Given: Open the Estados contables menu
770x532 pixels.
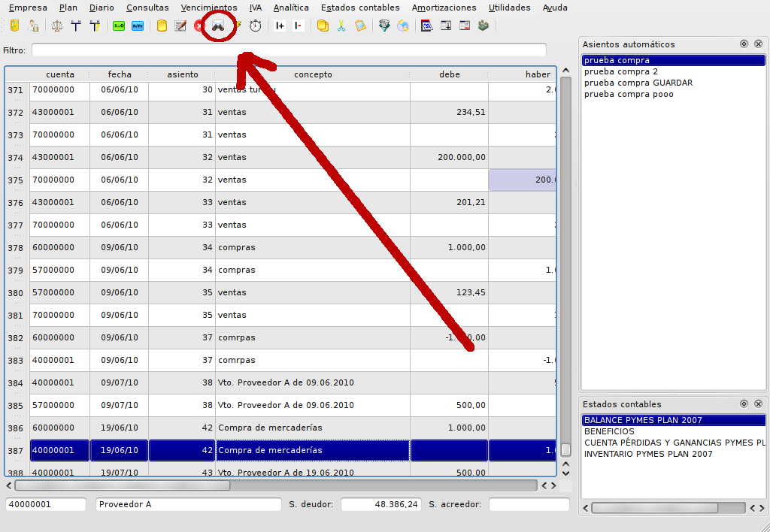Looking at the screenshot, I should [x=360, y=8].
